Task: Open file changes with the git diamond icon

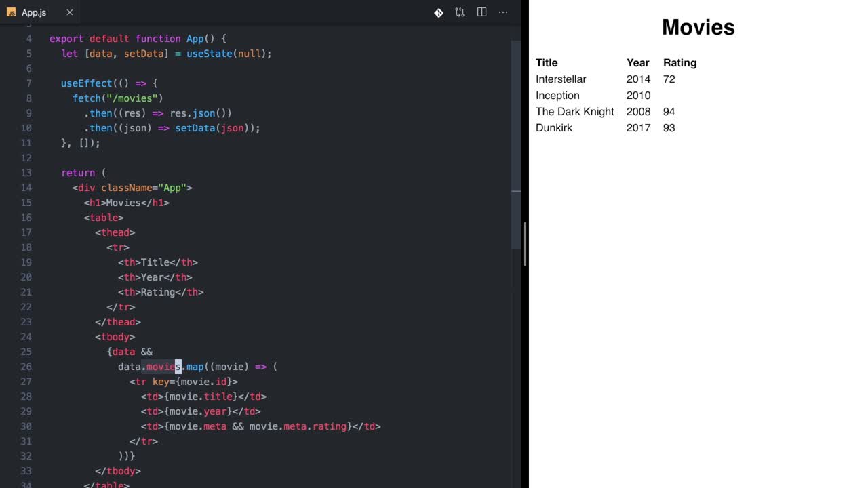Action: tap(439, 12)
